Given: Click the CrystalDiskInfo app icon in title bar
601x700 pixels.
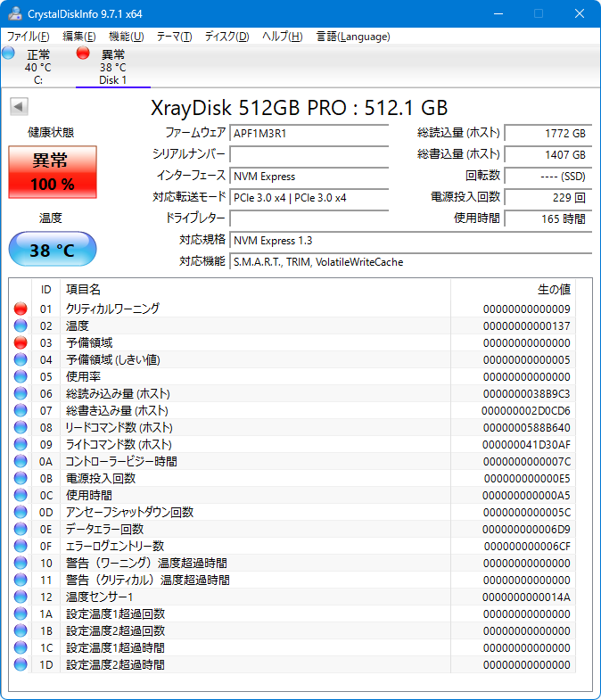Looking at the screenshot, I should (15, 13).
